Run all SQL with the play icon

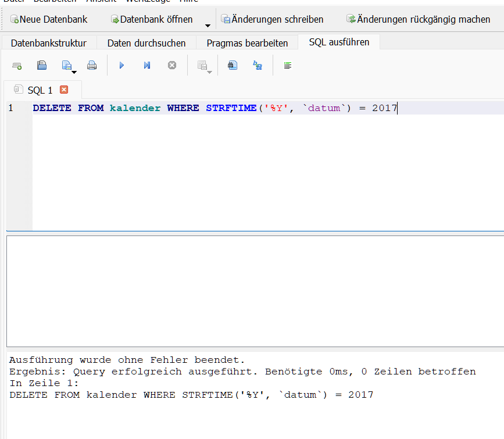(x=121, y=66)
